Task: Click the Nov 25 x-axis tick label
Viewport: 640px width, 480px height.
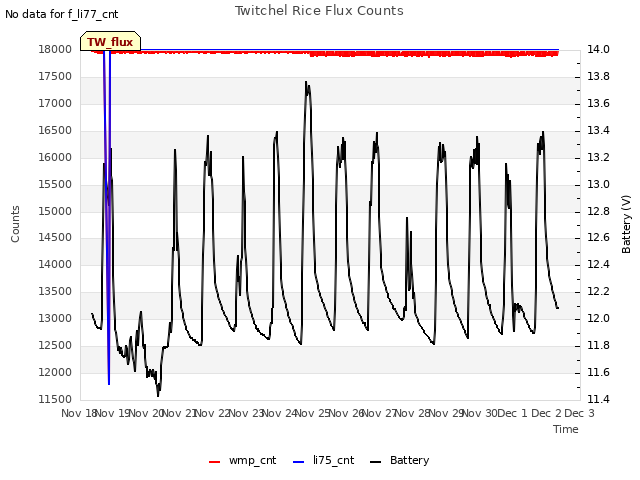Action: tap(313, 413)
